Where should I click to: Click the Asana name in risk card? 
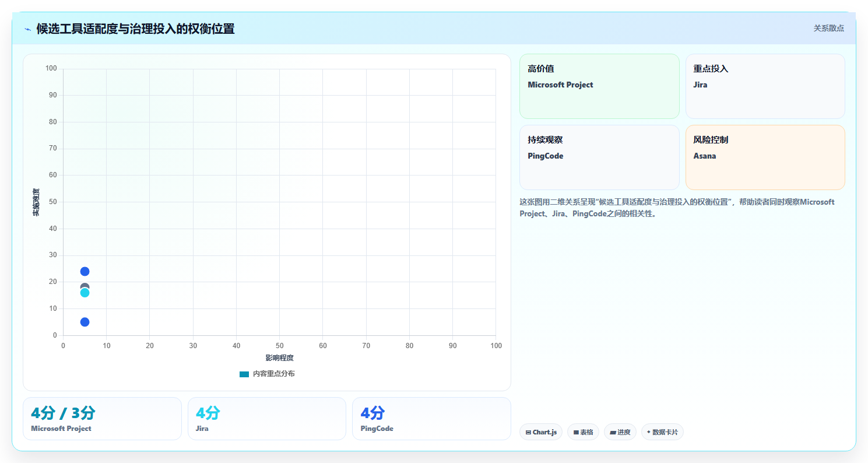[x=705, y=156]
